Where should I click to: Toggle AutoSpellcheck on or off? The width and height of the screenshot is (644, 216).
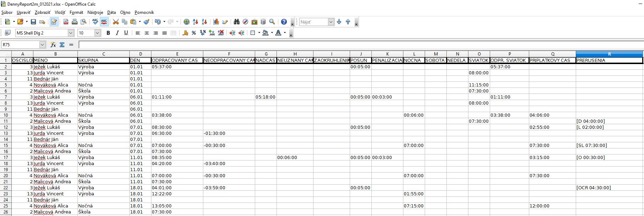pos(104,22)
